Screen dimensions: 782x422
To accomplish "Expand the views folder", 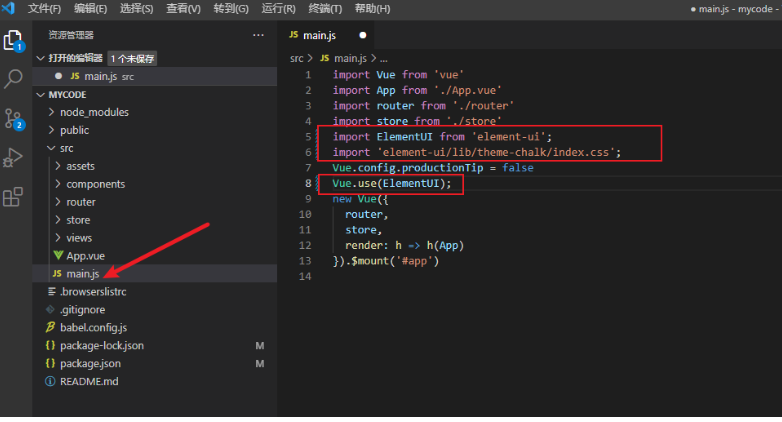I will (155, 238).
